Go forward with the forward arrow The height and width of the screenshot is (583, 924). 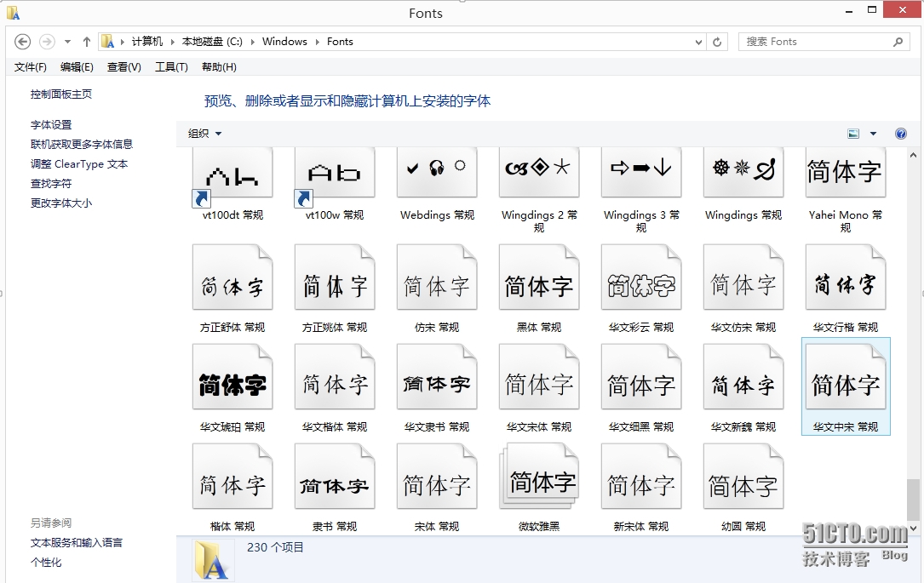47,42
